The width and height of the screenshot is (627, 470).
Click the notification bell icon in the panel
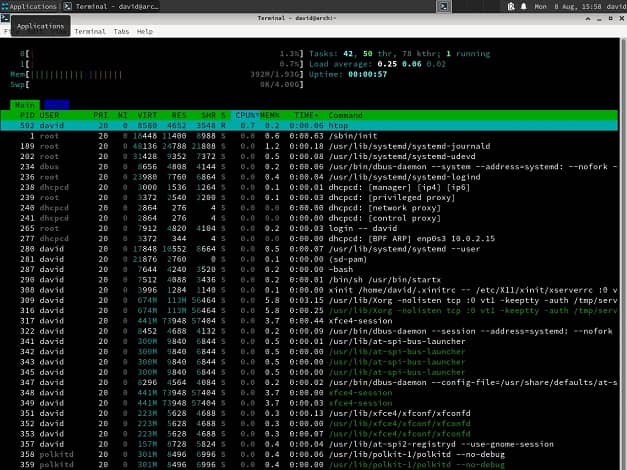pyautogui.click(x=523, y=6)
